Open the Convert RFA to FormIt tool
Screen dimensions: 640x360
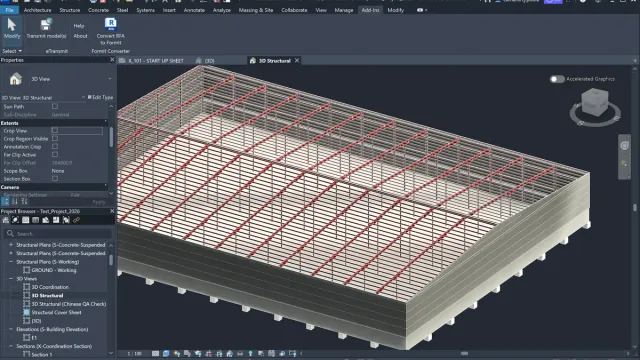point(111,31)
